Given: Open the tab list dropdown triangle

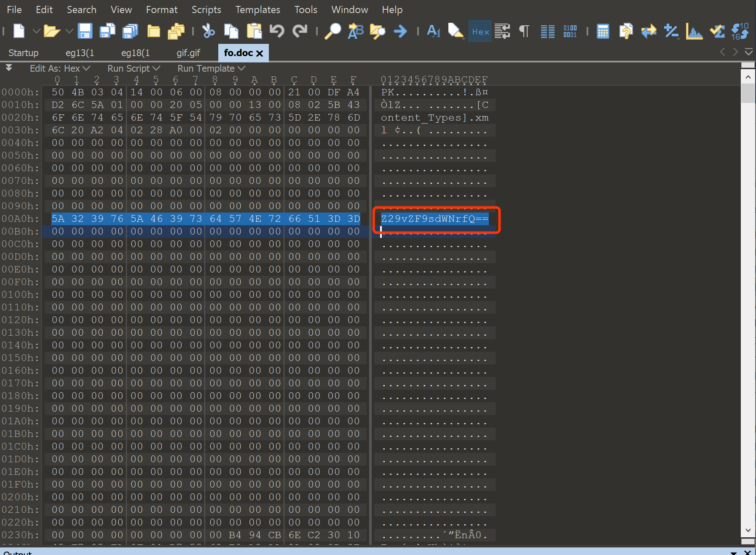Looking at the screenshot, I should (x=749, y=52).
